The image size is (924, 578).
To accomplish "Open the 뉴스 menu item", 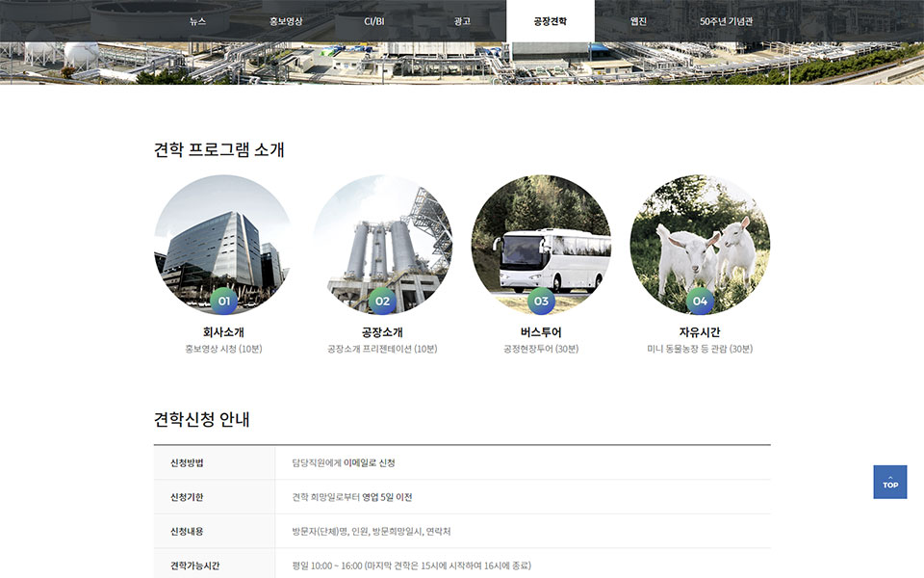I will pyautogui.click(x=197, y=20).
